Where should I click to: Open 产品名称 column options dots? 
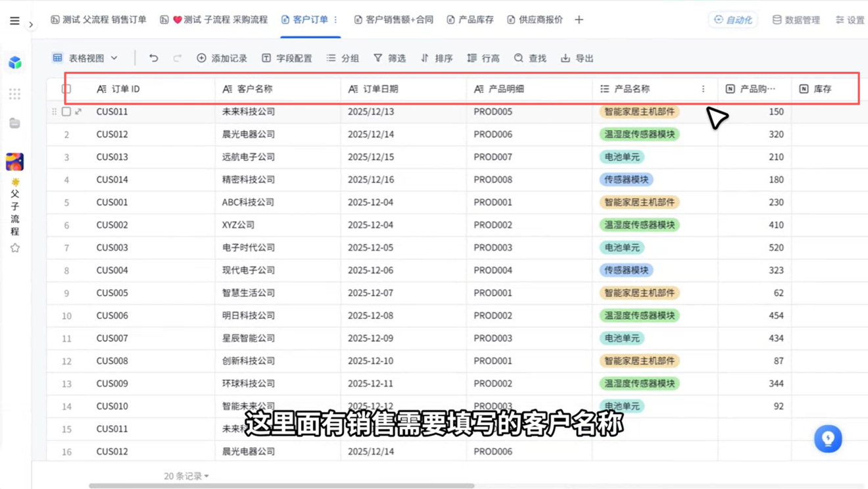[703, 89]
